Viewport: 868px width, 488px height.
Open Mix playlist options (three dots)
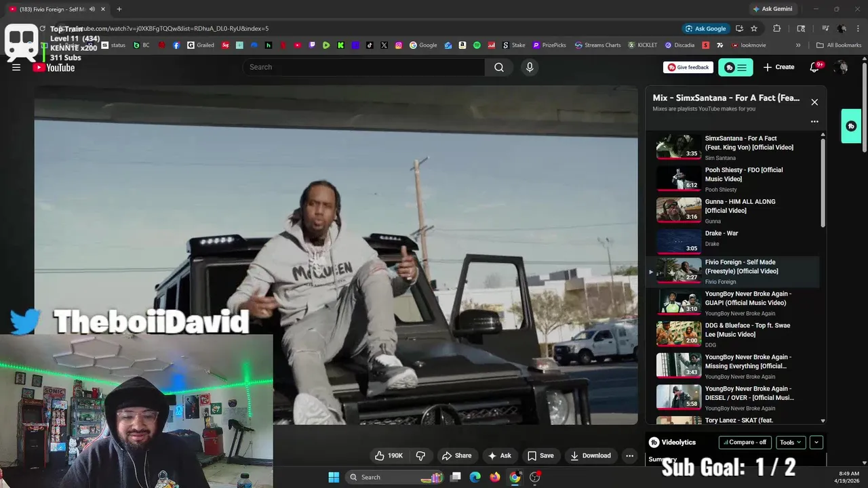coord(814,122)
